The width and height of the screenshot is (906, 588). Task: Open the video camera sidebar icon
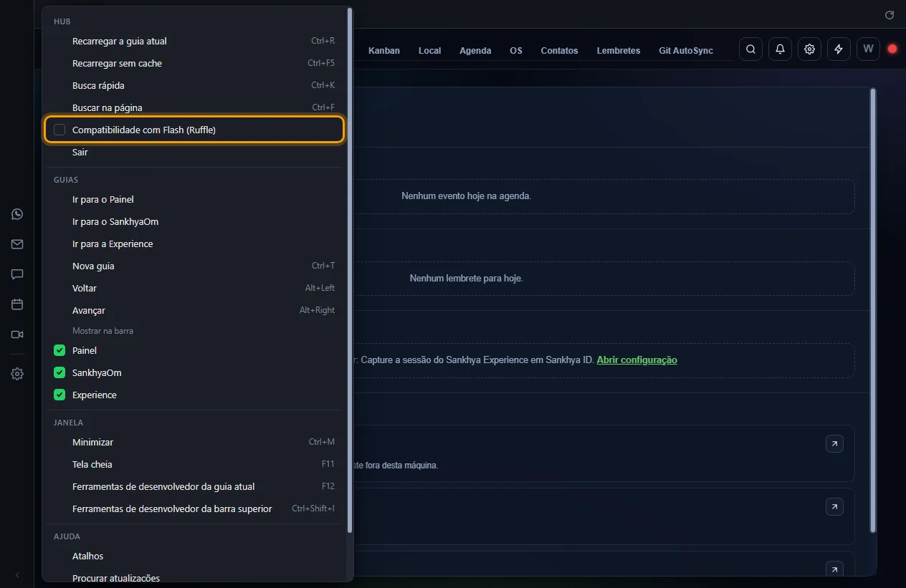pos(17,334)
